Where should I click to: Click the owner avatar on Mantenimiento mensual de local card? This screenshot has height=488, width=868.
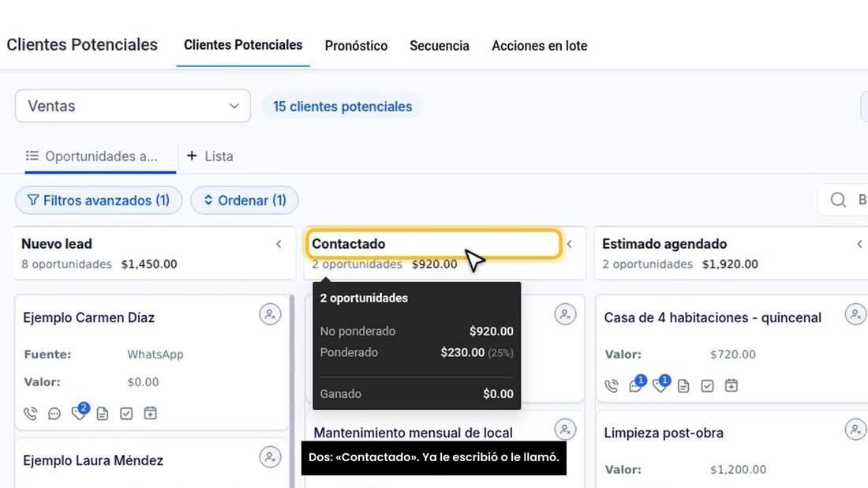tap(565, 430)
